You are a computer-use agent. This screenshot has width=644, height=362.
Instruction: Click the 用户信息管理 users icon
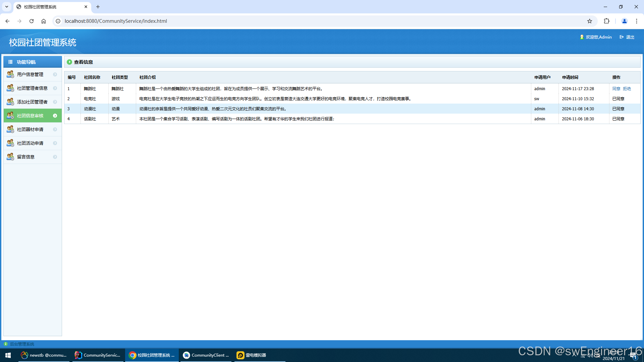10,74
